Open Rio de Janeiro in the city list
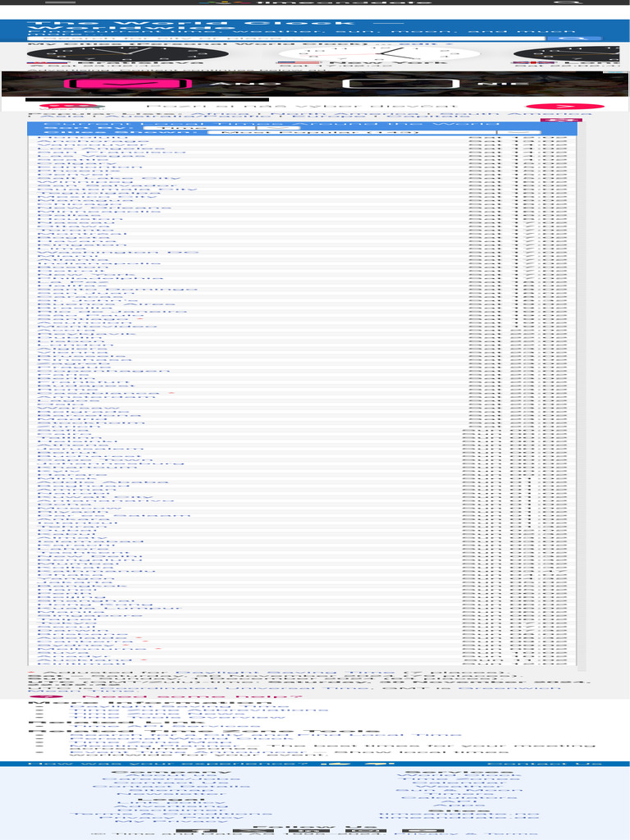The width and height of the screenshot is (630, 840). pyautogui.click(x=112, y=311)
